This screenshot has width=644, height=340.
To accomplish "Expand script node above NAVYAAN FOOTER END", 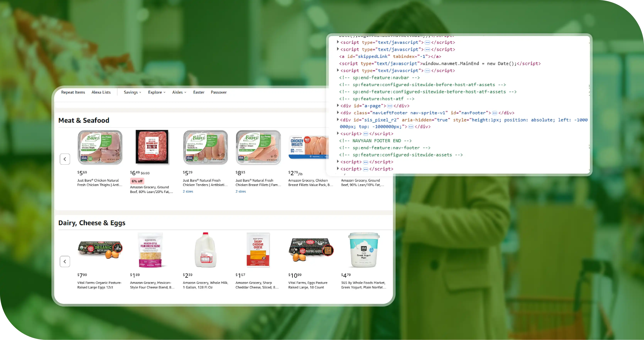I will pyautogui.click(x=338, y=134).
